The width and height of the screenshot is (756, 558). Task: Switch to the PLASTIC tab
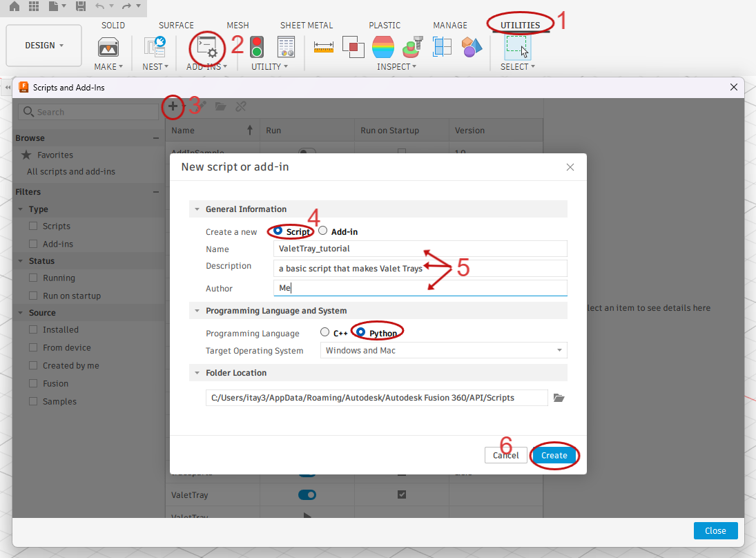tap(385, 25)
